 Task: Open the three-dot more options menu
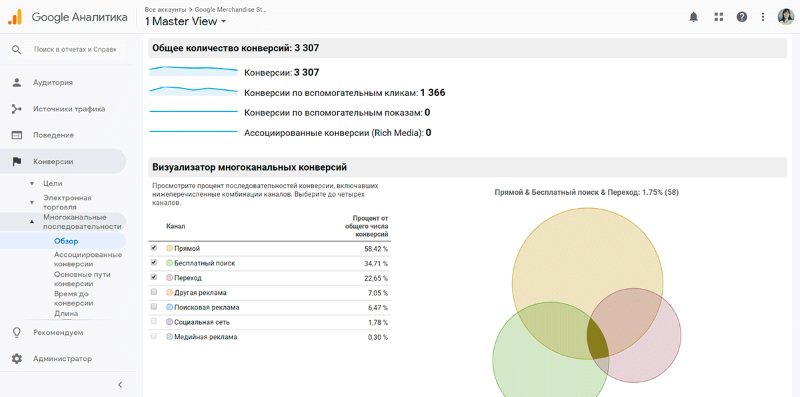point(763,17)
